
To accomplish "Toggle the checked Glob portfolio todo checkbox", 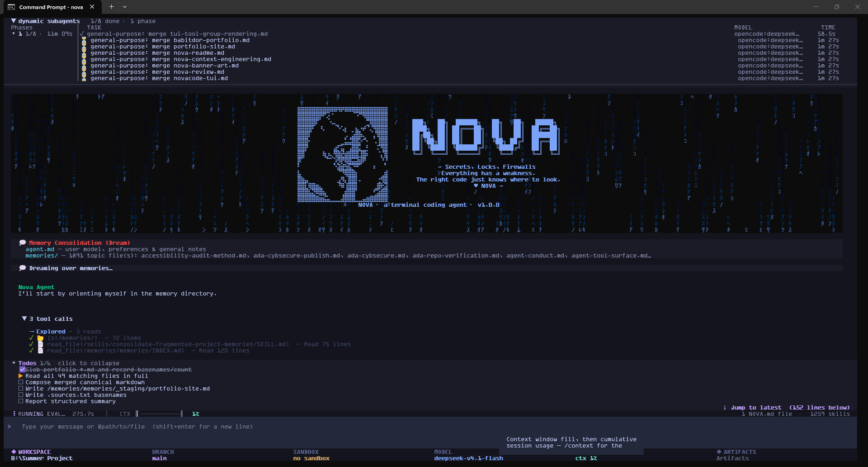I will point(22,370).
